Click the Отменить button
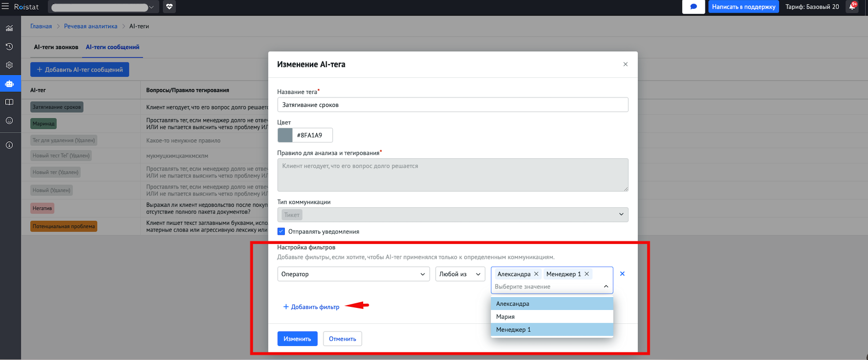 343,339
